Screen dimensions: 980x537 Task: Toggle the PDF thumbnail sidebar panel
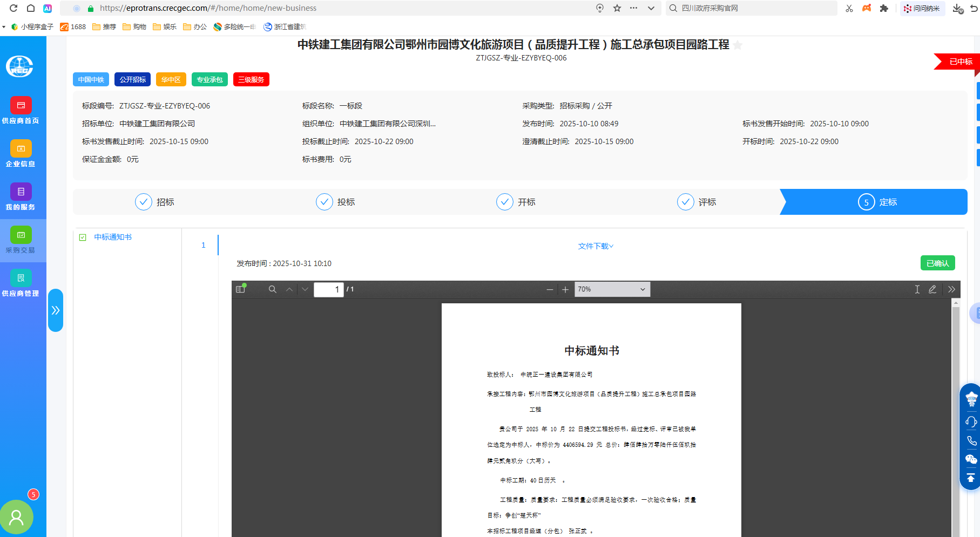[x=239, y=289]
